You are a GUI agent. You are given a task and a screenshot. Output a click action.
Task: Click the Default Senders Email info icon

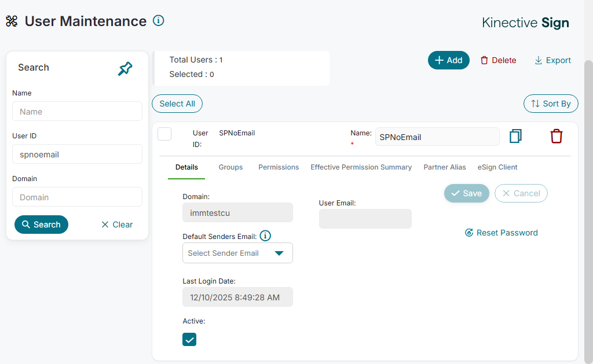pos(265,236)
